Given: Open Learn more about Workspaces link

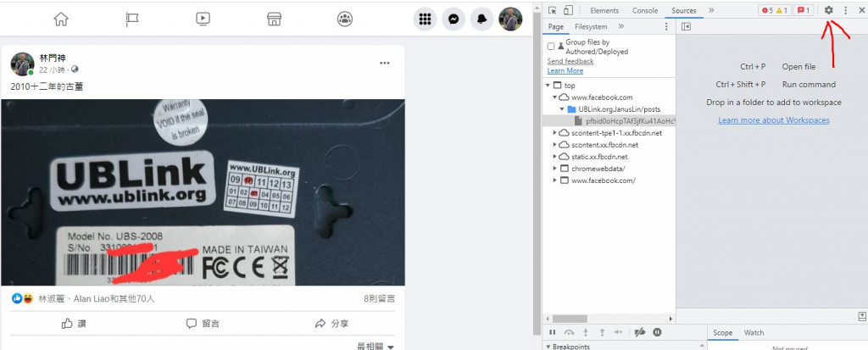Looking at the screenshot, I should point(773,120).
